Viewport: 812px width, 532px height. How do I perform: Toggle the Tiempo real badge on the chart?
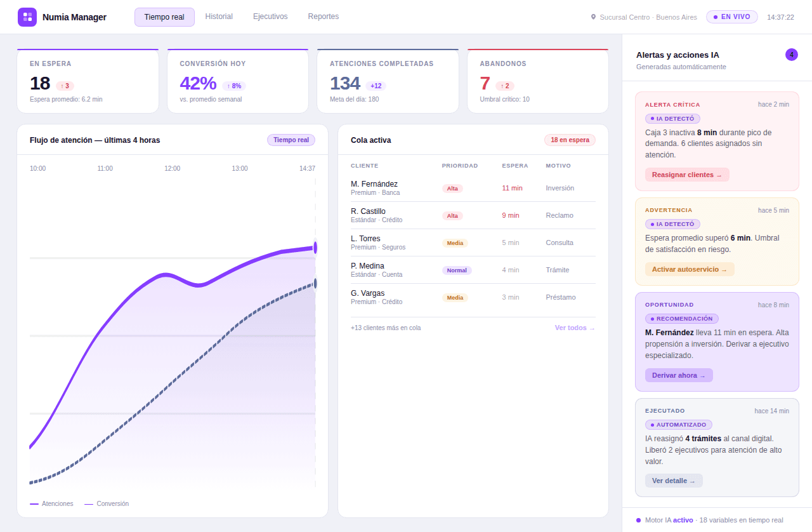[x=291, y=140]
